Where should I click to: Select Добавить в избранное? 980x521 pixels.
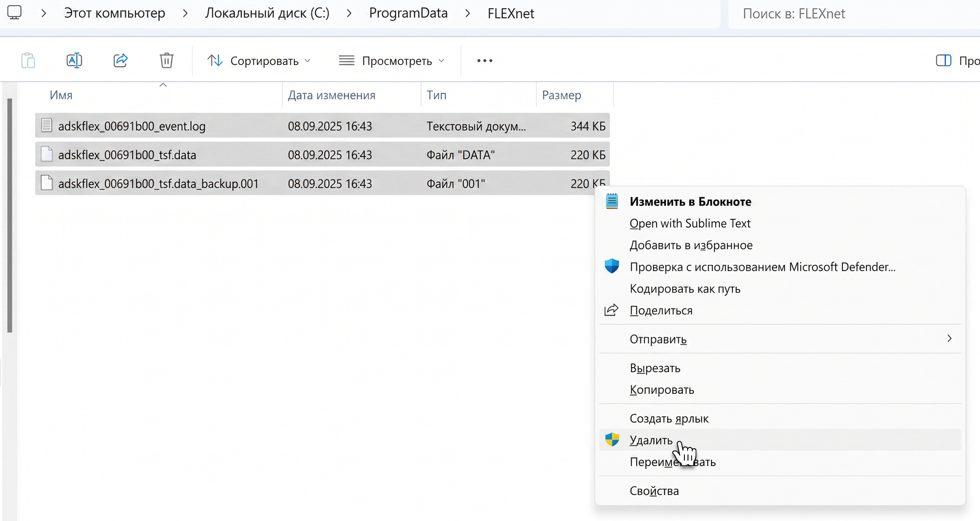780,245
